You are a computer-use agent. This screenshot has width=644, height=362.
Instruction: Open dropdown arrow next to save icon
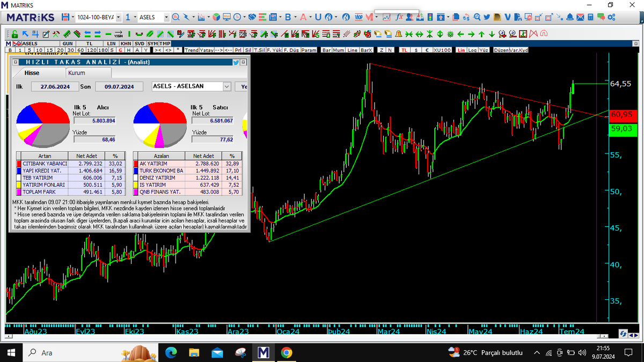72,17
